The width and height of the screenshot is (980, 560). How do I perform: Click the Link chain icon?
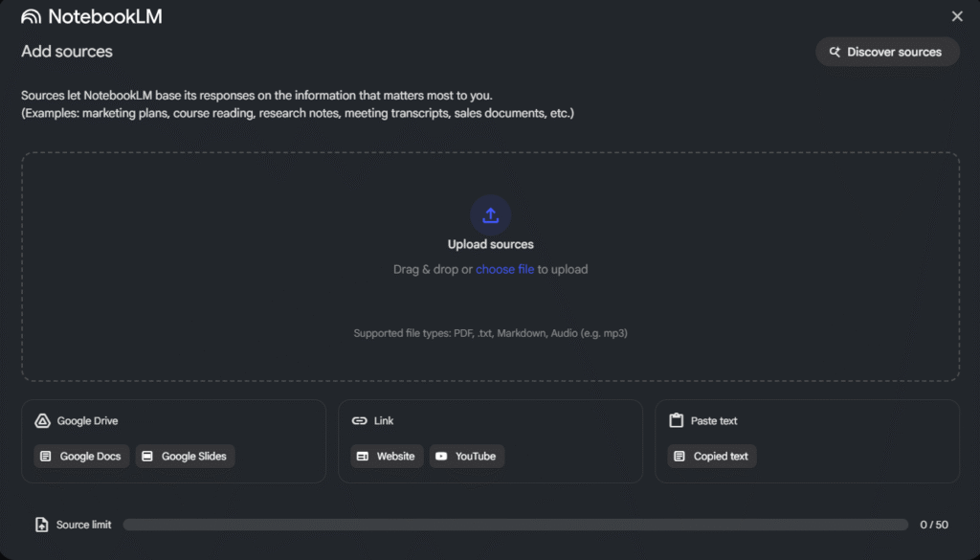359,421
